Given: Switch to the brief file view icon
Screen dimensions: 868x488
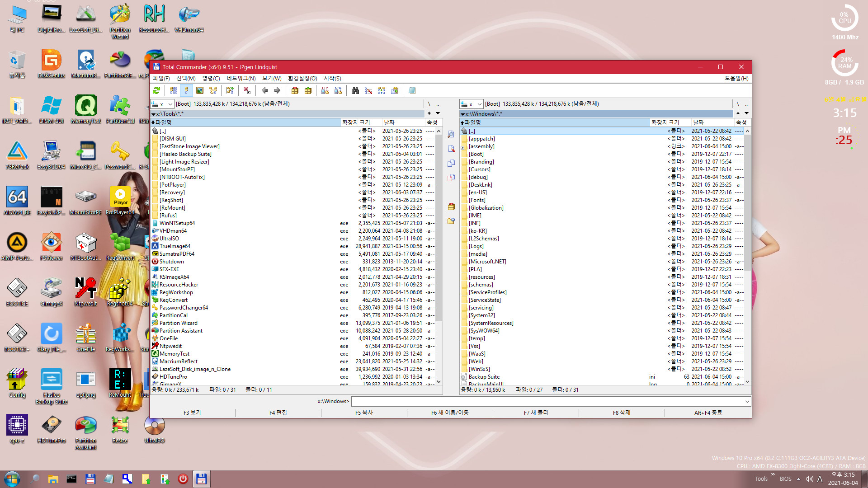Looking at the screenshot, I should [x=173, y=90].
